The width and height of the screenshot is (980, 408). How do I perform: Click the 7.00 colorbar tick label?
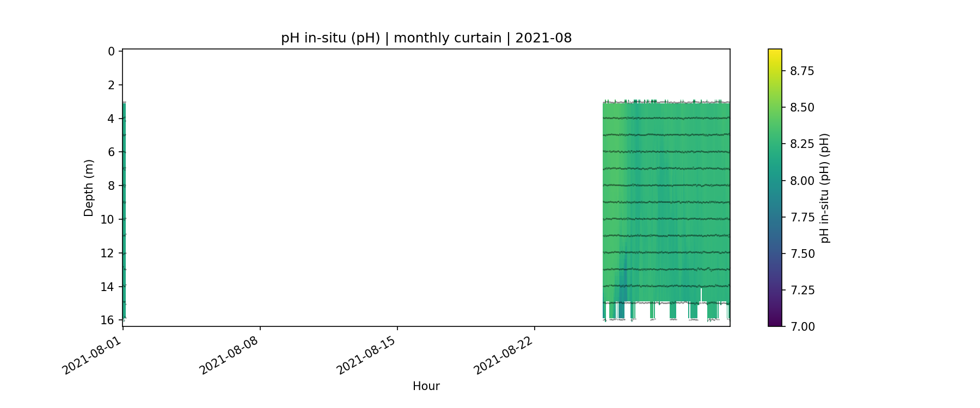[802, 326]
